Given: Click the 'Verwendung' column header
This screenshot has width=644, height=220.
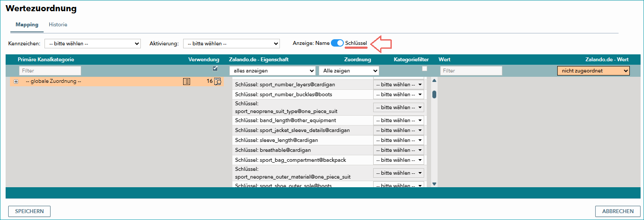Looking at the screenshot, I should tap(204, 60).
